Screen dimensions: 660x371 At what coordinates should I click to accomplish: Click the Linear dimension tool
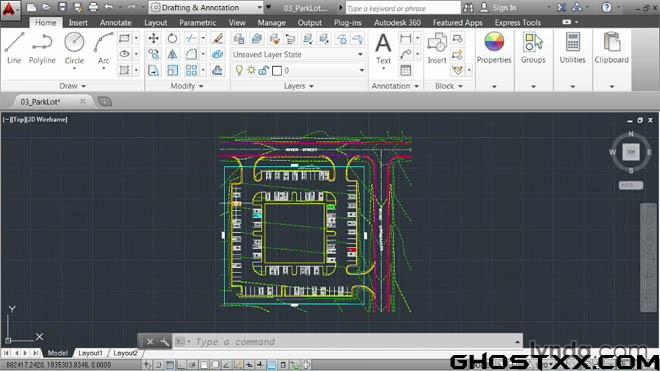coord(406,39)
